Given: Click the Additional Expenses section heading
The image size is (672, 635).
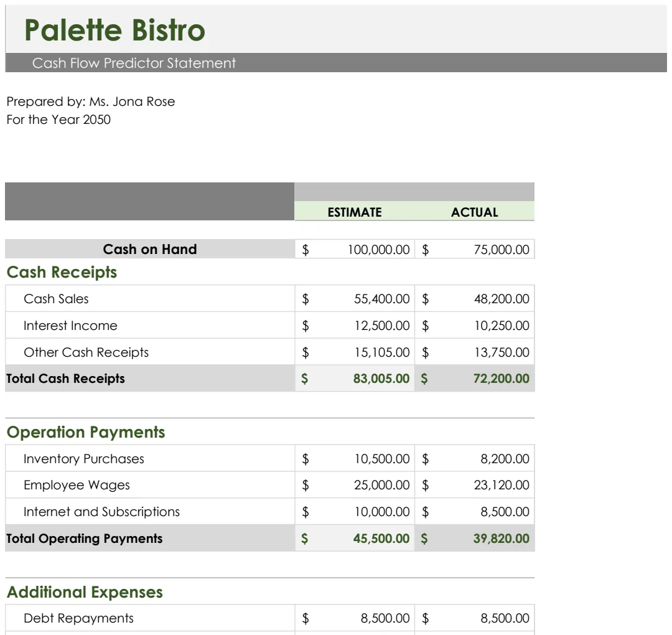Looking at the screenshot, I should [85, 592].
